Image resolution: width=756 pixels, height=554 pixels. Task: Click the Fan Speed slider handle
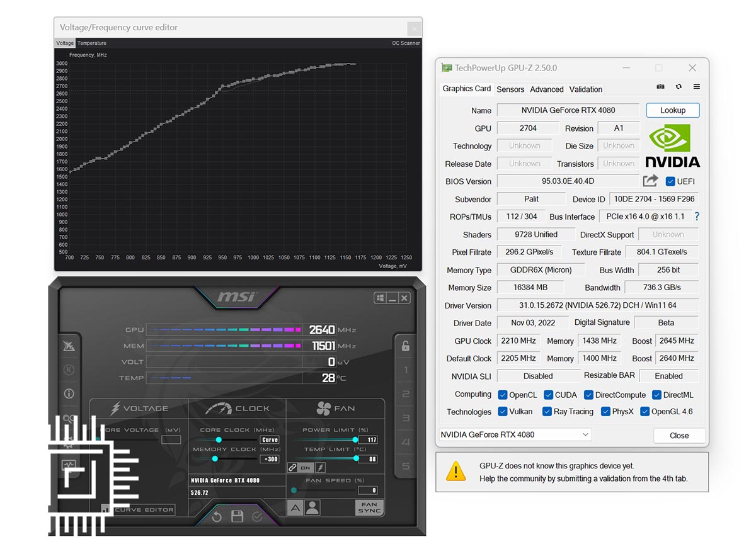click(x=294, y=490)
